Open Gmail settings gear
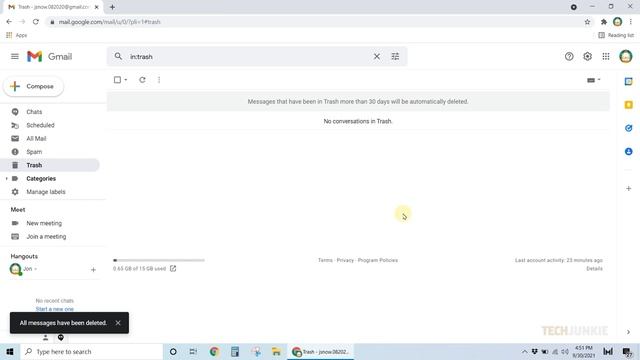The width and height of the screenshot is (640, 360). click(587, 56)
